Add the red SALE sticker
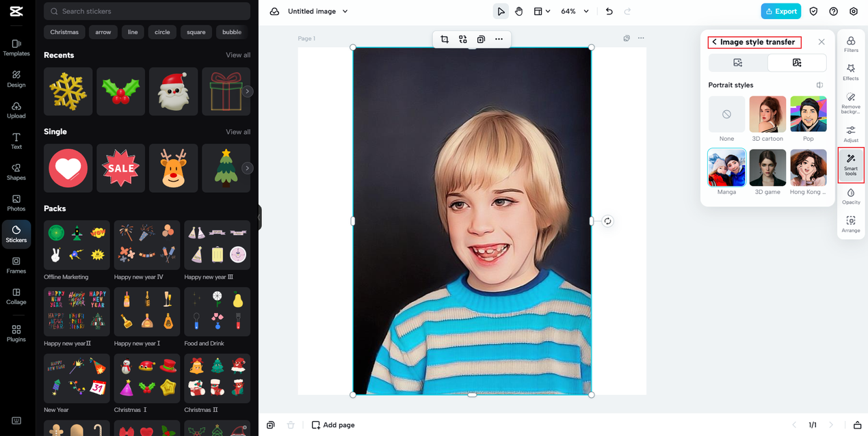 121,168
